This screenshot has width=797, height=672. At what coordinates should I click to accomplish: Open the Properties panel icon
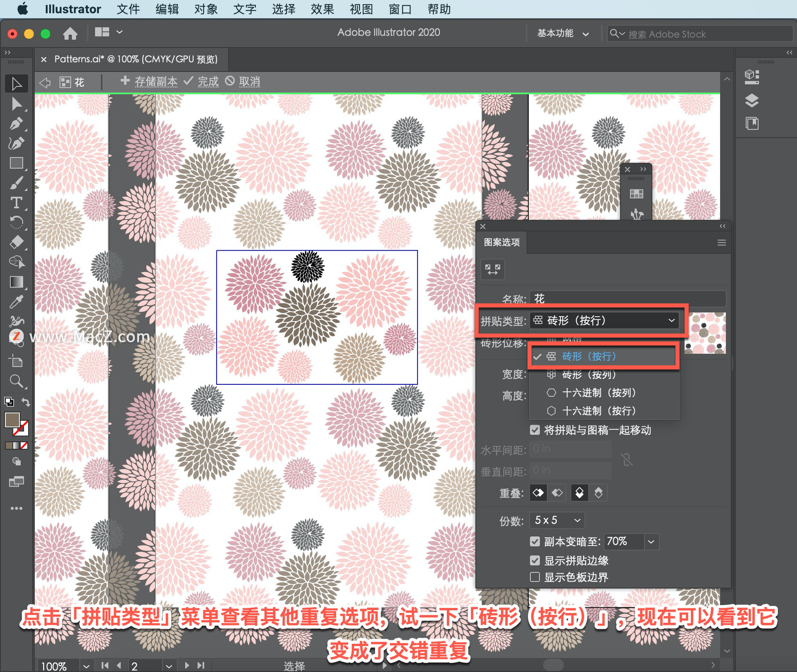point(752,76)
